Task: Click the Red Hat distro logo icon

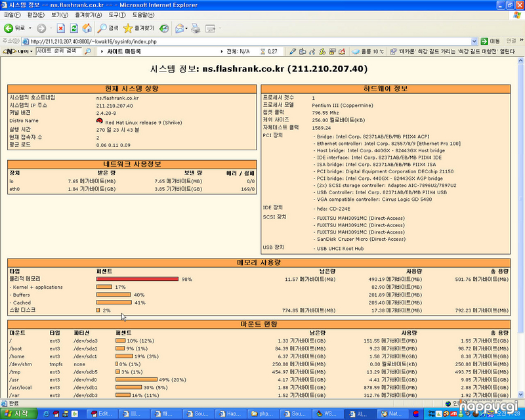Action: 100,121
